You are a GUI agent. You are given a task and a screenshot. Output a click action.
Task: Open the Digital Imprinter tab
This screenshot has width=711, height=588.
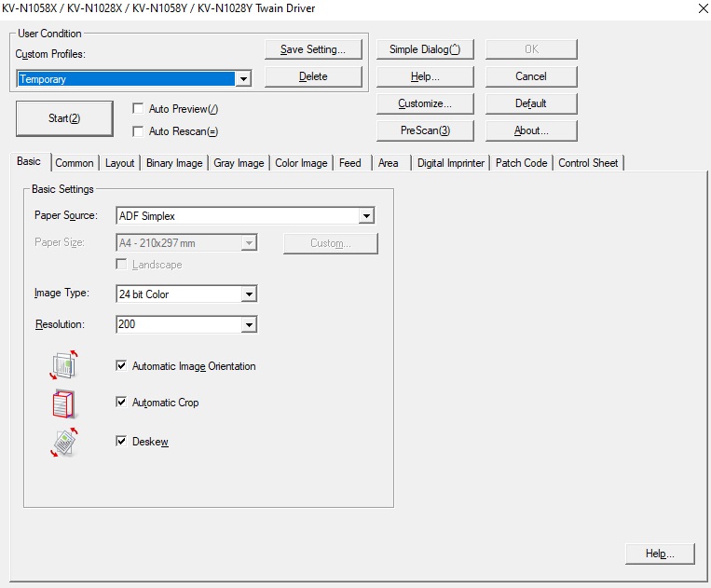(450, 163)
